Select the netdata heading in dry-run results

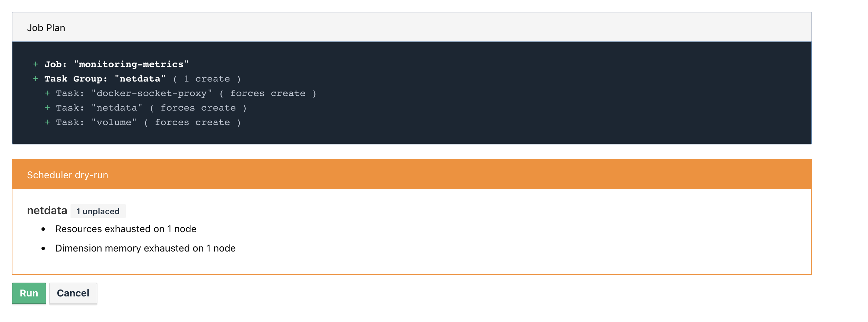(x=47, y=210)
